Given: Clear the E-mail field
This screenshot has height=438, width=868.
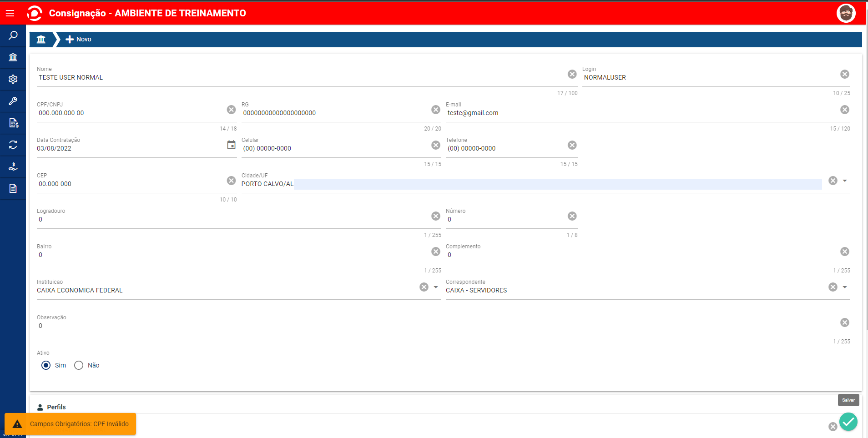Looking at the screenshot, I should (845, 110).
